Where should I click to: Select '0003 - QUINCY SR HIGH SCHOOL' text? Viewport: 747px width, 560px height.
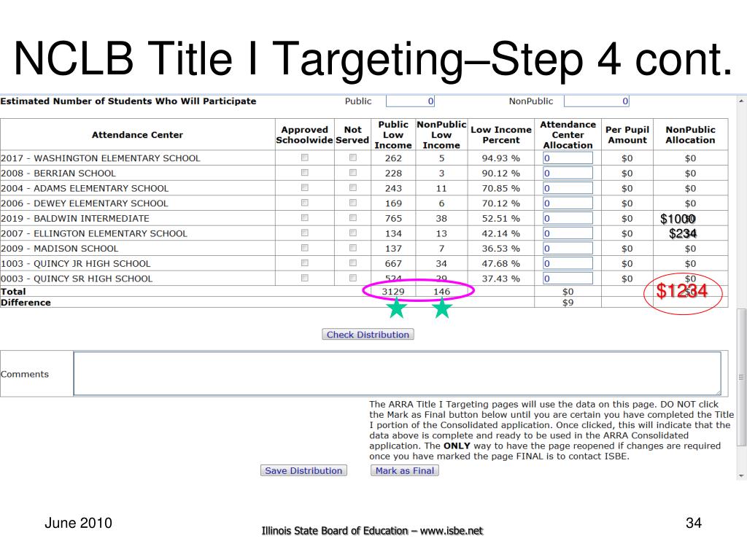tap(77, 279)
